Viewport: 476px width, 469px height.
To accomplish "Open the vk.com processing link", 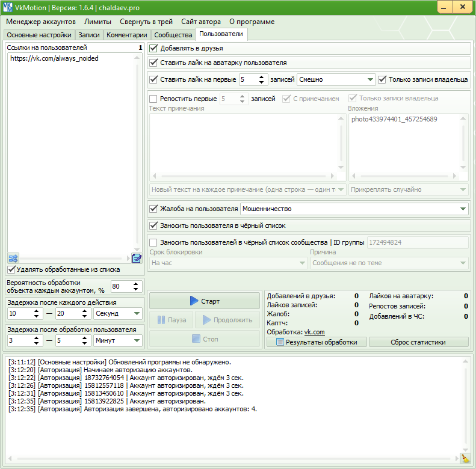I will pos(314,332).
